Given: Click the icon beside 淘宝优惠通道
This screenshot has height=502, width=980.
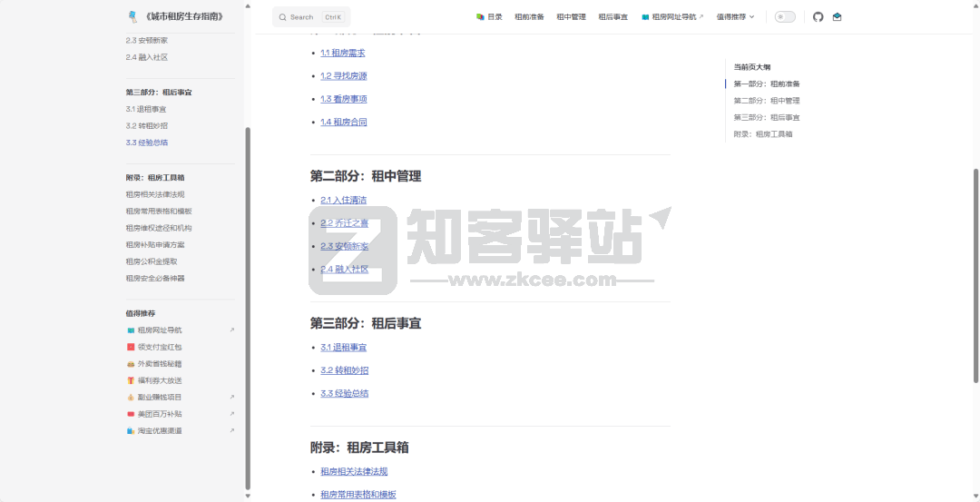Looking at the screenshot, I should point(131,430).
